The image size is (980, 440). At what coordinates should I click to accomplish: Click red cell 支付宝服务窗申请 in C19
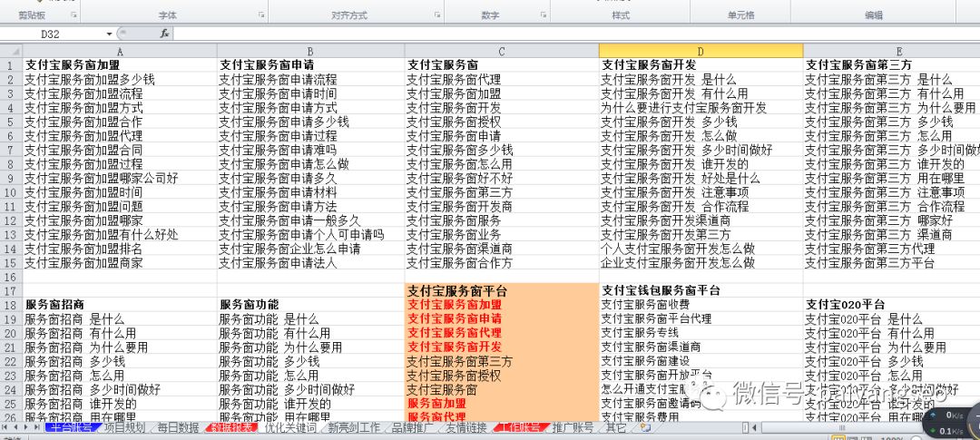pyautogui.click(x=502, y=318)
